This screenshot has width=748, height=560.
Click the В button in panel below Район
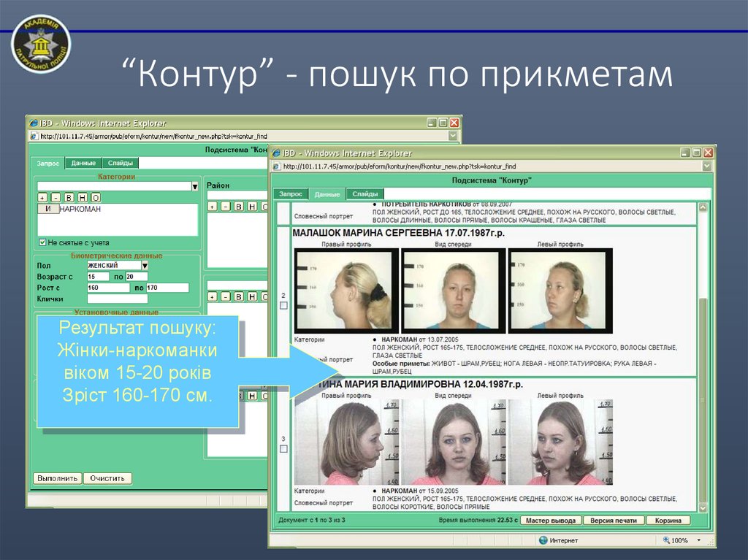[239, 296]
